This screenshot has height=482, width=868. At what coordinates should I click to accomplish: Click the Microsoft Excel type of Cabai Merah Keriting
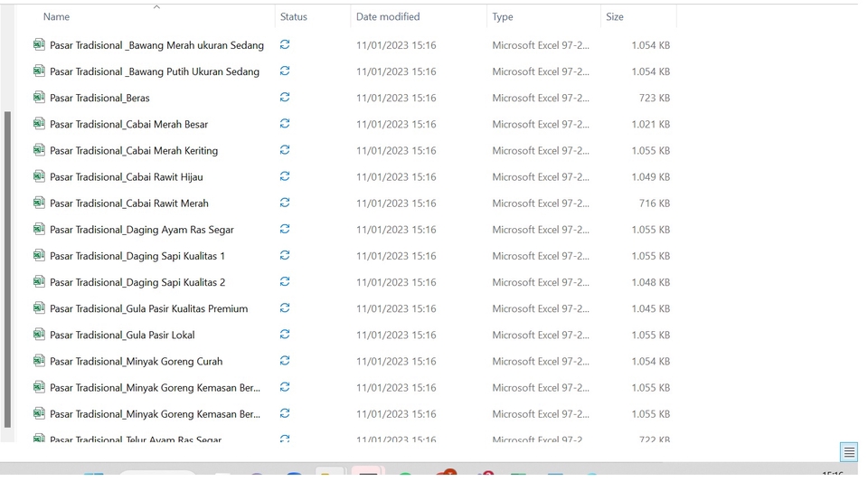click(x=541, y=150)
